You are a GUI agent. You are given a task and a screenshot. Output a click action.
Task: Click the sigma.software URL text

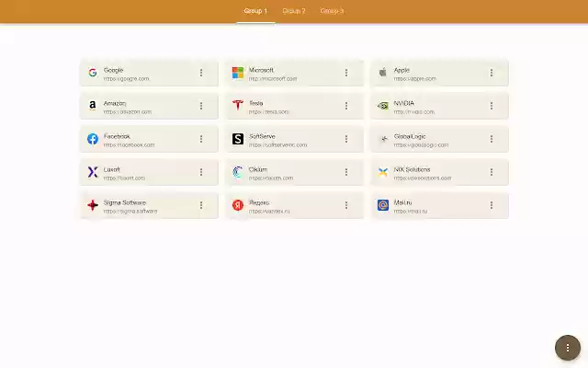pos(130,211)
